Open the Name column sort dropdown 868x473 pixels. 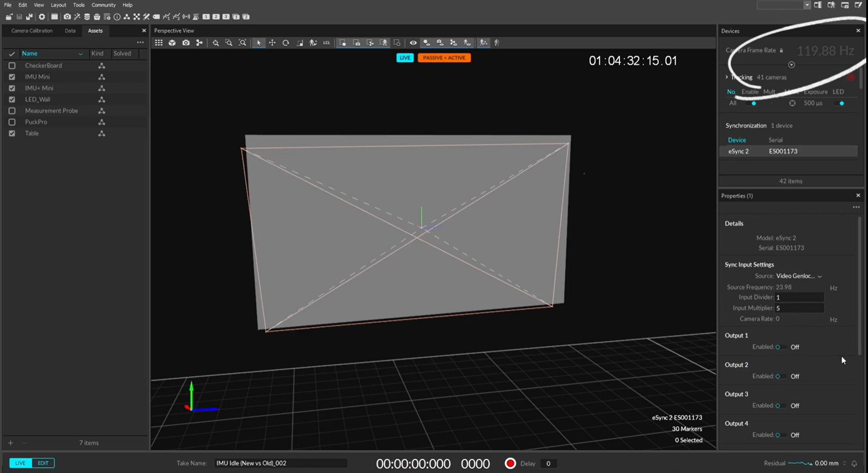(80, 54)
